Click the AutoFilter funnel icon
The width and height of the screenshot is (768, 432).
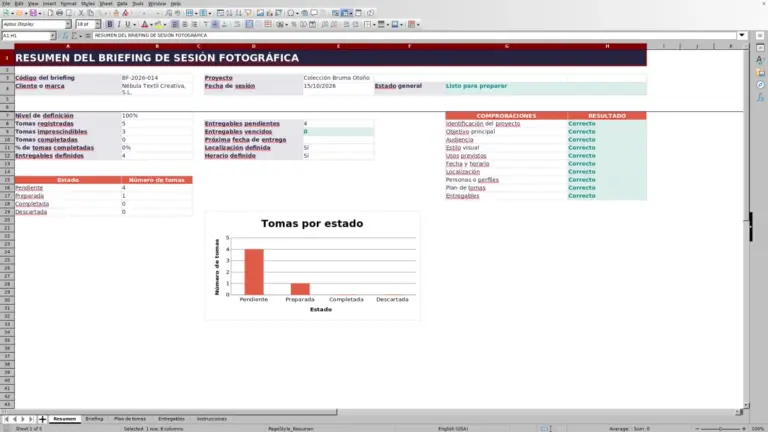pos(248,13)
